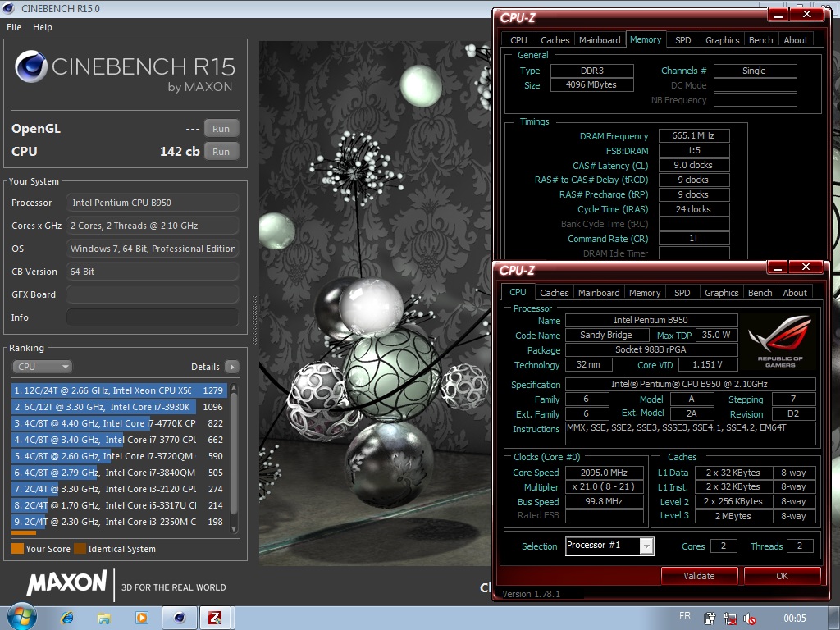The image size is (840, 630).
Task: Click rendered Cinebench scene image
Action: click(x=375, y=304)
